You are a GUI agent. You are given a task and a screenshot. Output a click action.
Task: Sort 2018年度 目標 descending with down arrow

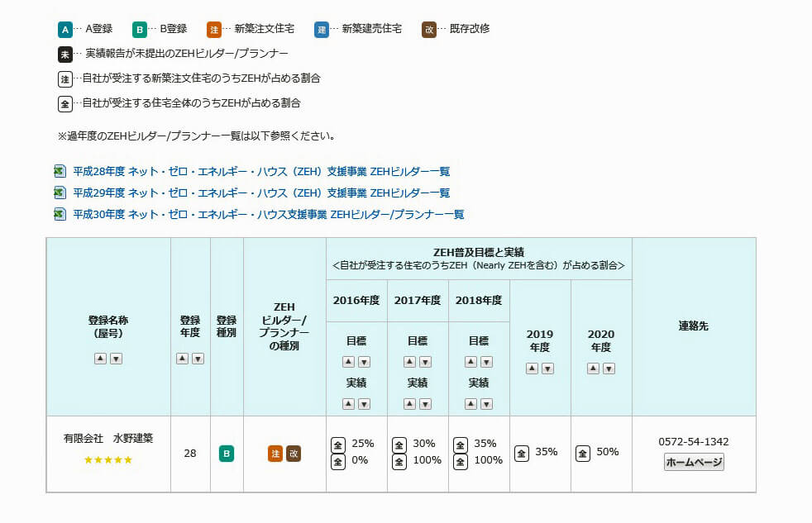click(486, 362)
